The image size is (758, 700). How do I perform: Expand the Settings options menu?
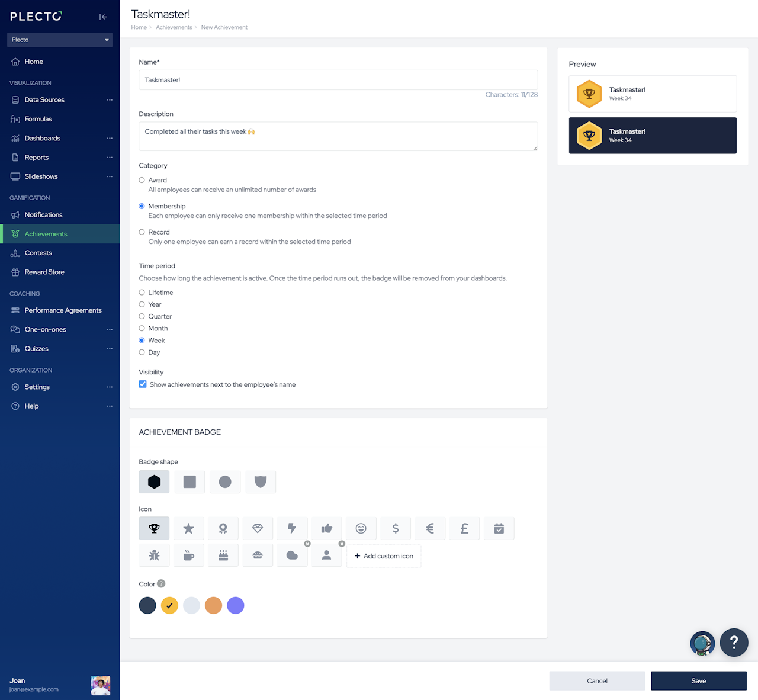tap(110, 387)
